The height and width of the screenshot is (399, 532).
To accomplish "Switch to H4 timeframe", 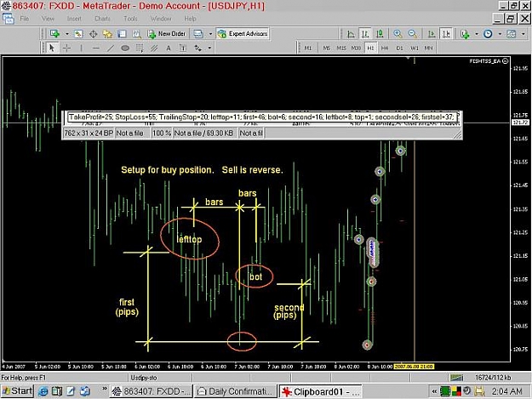I will pyautogui.click(x=385, y=48).
